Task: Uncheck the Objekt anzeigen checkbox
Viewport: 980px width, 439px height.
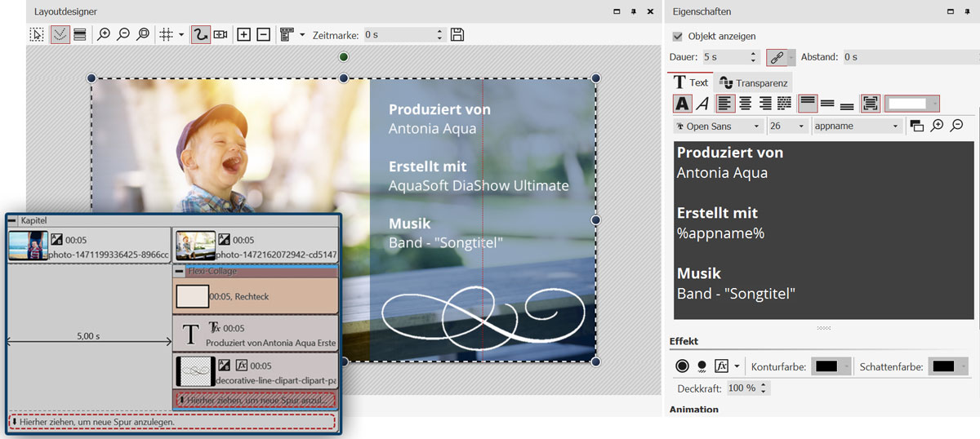Action: coord(677,36)
